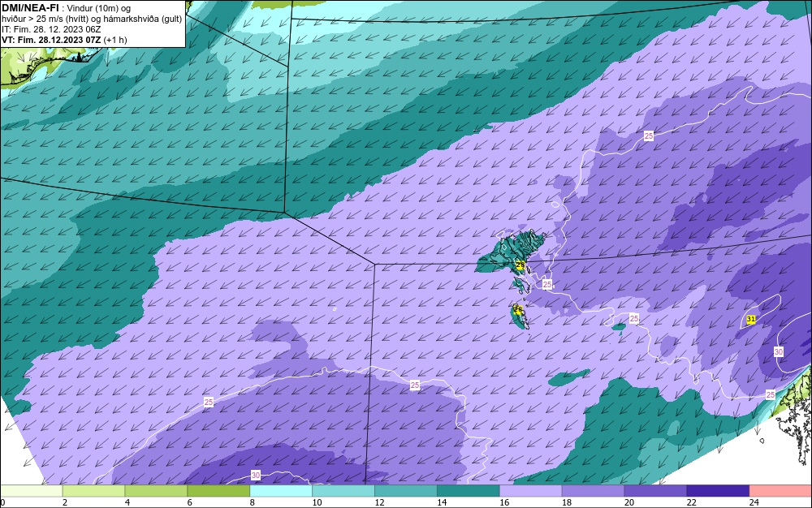Screen dimensions: 812x508
Task: Pick the dark indigo 22–24 m/s legend swatch
Action: (x=718, y=491)
